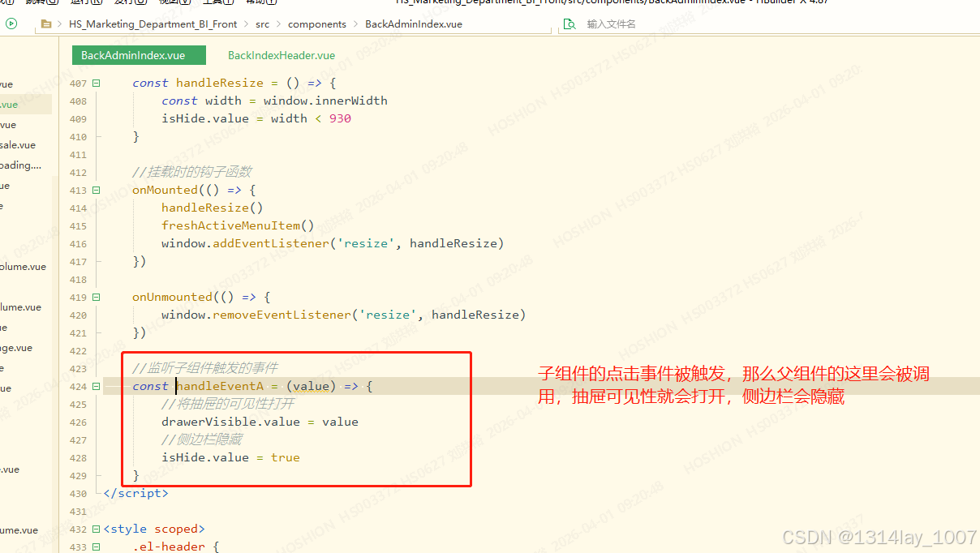Select the 'oading....' file in sidebar
The image size is (980, 553).
pos(20,165)
